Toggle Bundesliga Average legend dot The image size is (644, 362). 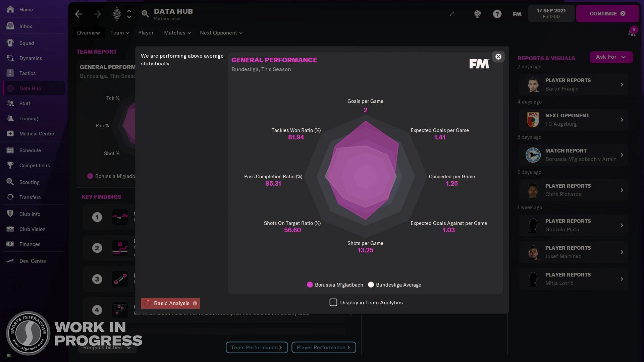pyautogui.click(x=371, y=285)
